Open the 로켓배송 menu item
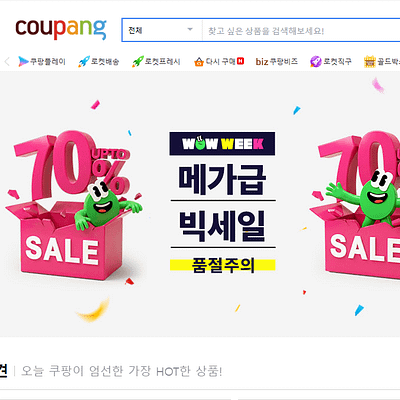 point(99,61)
